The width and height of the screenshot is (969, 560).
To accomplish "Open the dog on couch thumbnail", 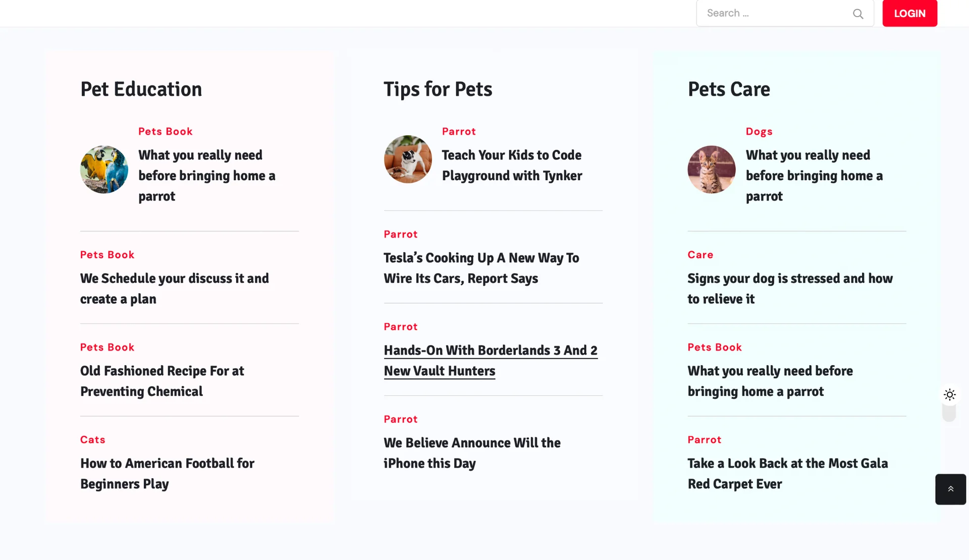I will coord(408,159).
